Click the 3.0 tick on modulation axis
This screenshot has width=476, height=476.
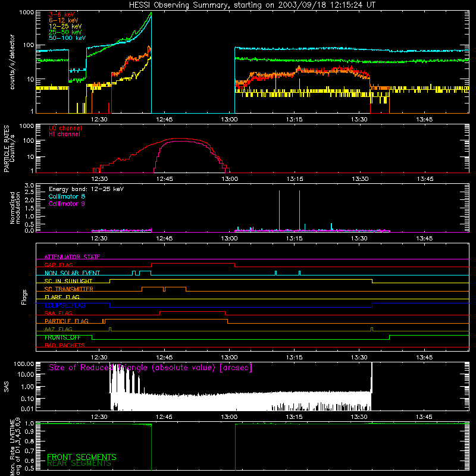click(x=29, y=186)
